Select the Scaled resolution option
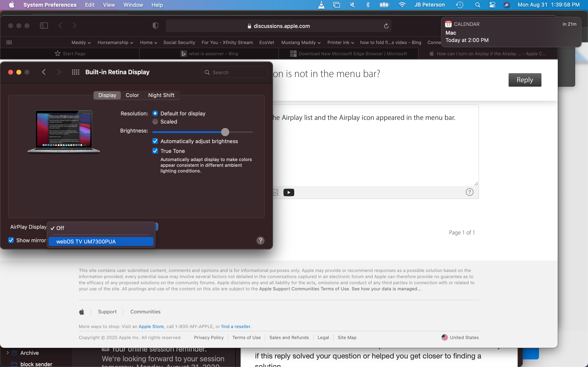Viewport: 588px width, 367px height. coord(155,122)
